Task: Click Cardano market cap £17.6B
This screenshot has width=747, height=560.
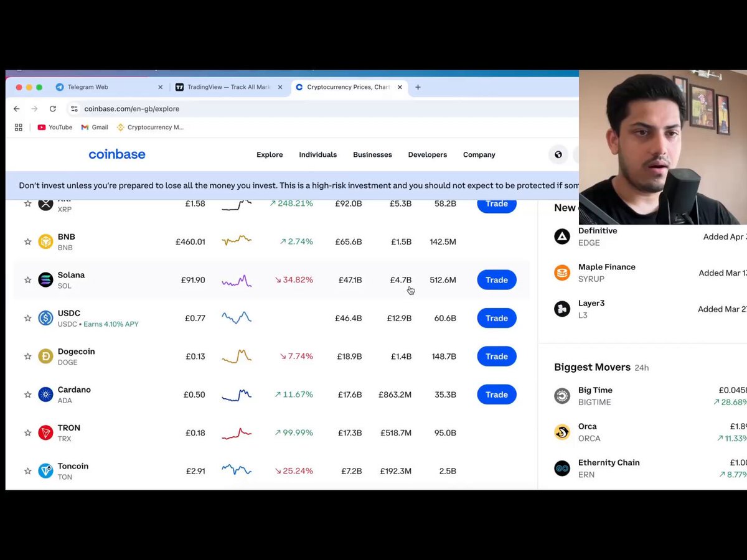Action: [x=349, y=394]
